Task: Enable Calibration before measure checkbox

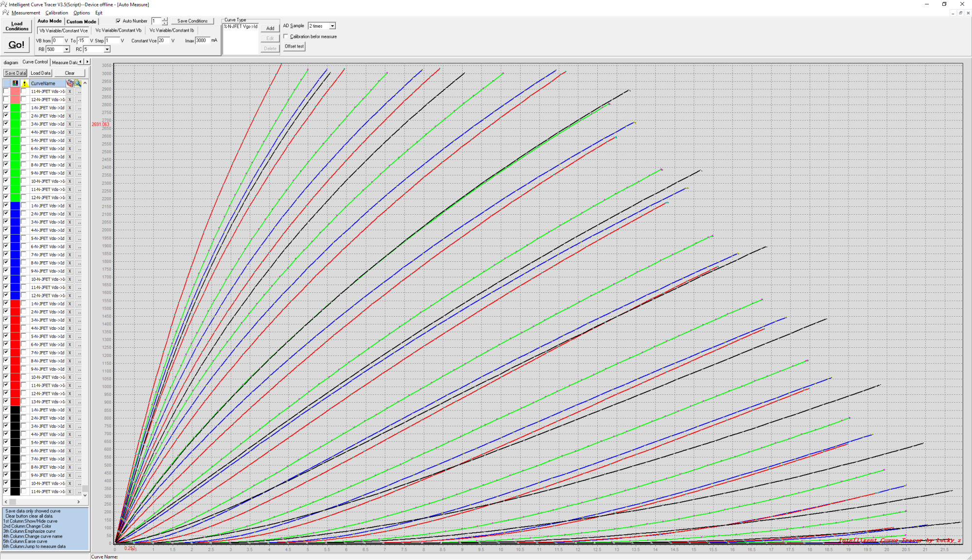Action: pos(286,36)
